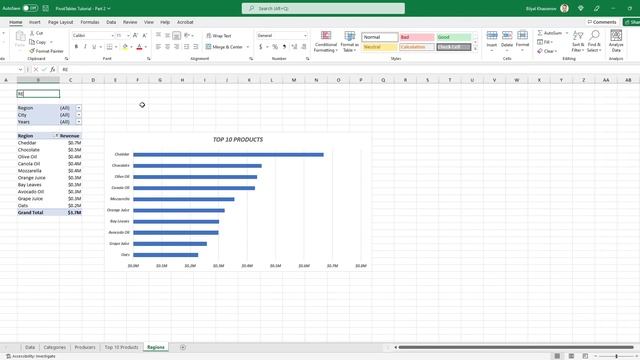Expand the Format as Table menu
The height and width of the screenshot is (360, 640).
click(x=349, y=41)
